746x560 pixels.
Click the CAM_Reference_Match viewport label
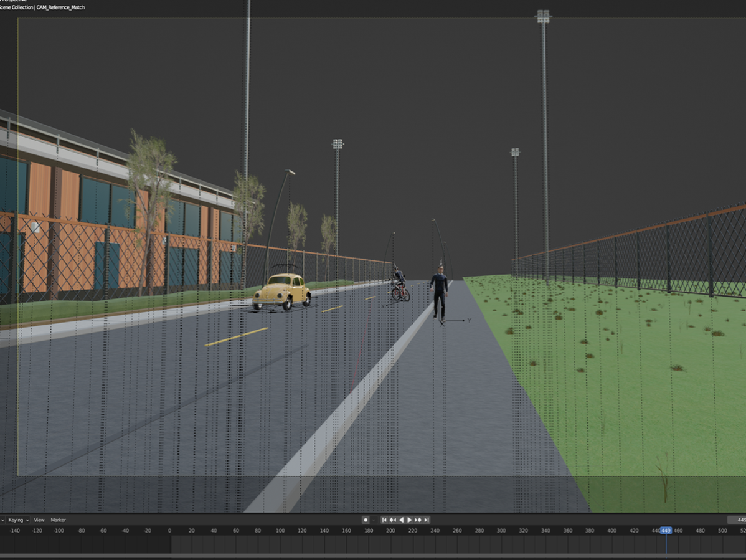tap(61, 7)
